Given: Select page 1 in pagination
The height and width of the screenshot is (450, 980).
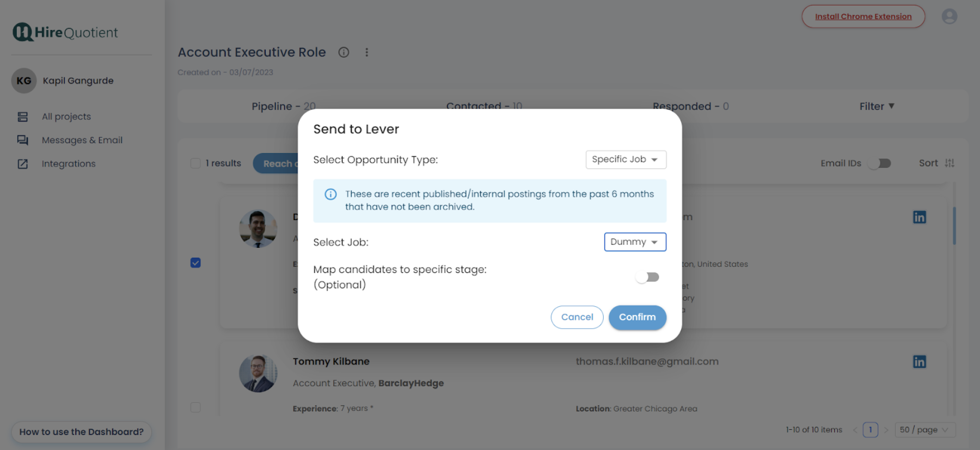Looking at the screenshot, I should pyautogui.click(x=871, y=430).
